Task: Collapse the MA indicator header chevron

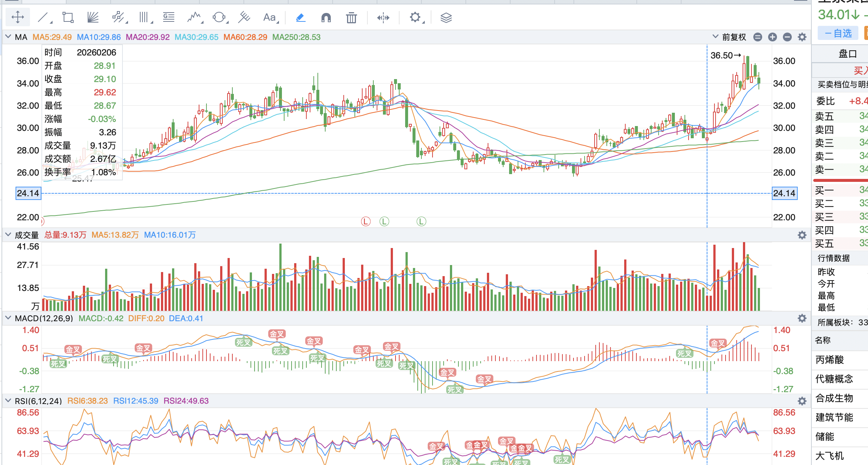Action: coord(8,37)
